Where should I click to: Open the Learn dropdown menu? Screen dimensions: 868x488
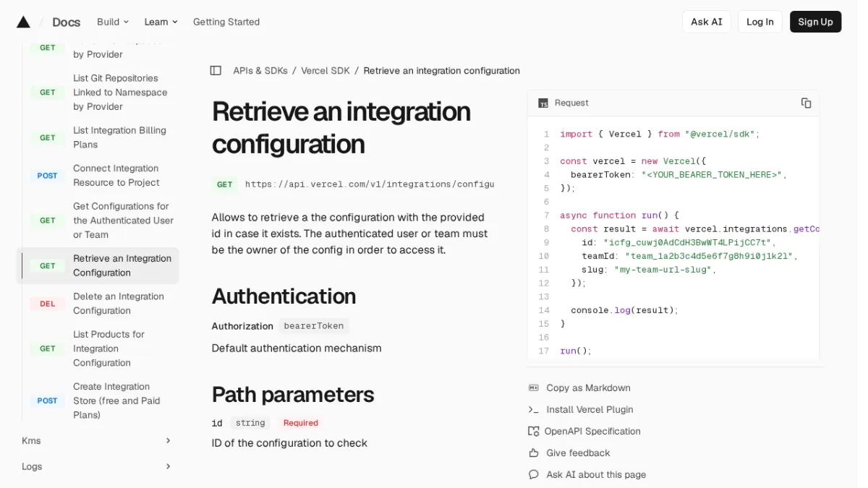pos(161,22)
